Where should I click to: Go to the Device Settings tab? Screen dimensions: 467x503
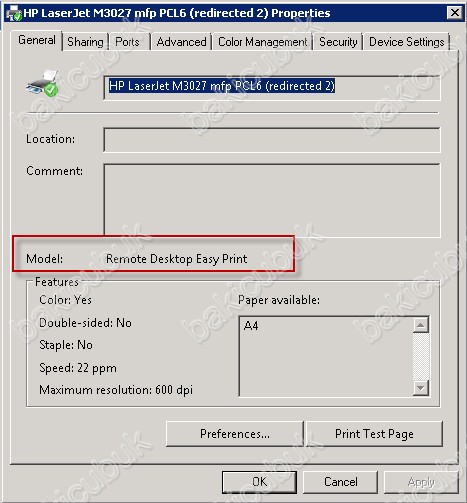407,42
